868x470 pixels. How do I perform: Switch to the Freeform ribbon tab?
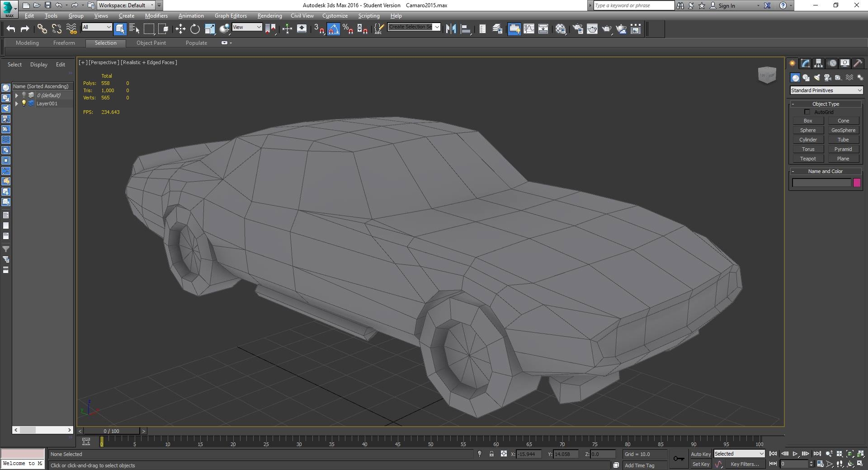pyautogui.click(x=64, y=43)
